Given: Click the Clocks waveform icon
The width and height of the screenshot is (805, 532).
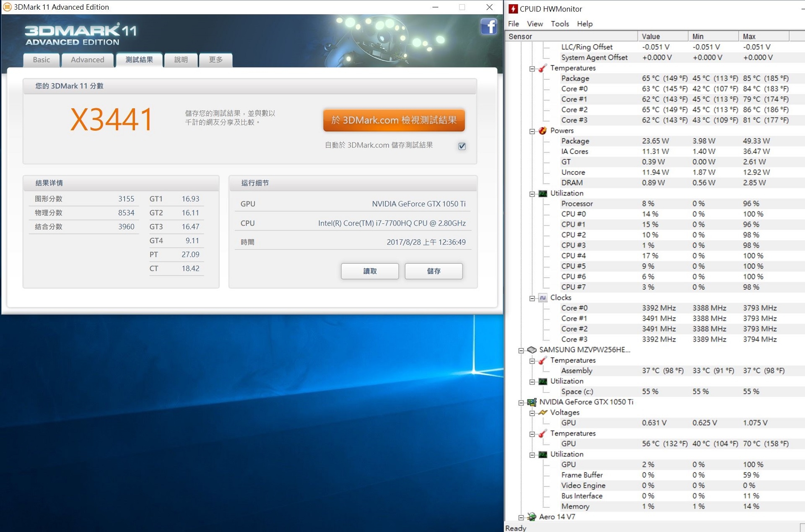Looking at the screenshot, I should click(x=543, y=298).
